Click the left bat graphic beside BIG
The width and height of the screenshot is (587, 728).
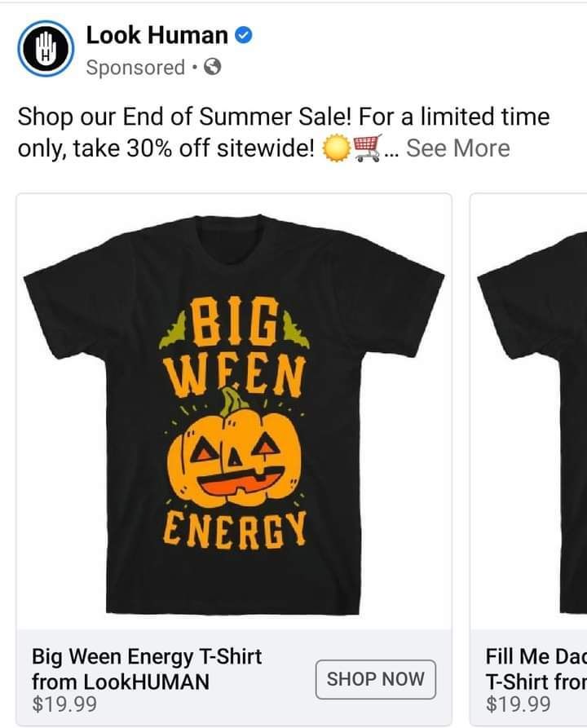(172, 331)
